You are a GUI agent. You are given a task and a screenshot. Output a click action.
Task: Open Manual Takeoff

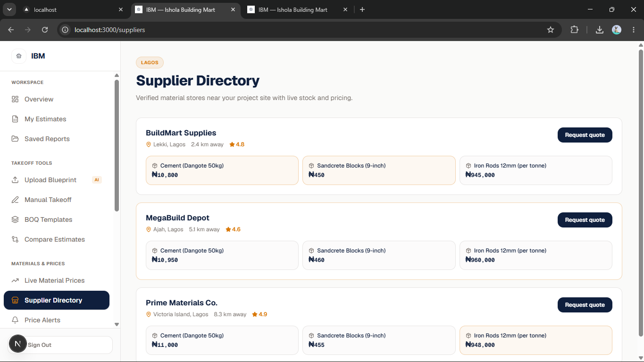tap(57, 200)
